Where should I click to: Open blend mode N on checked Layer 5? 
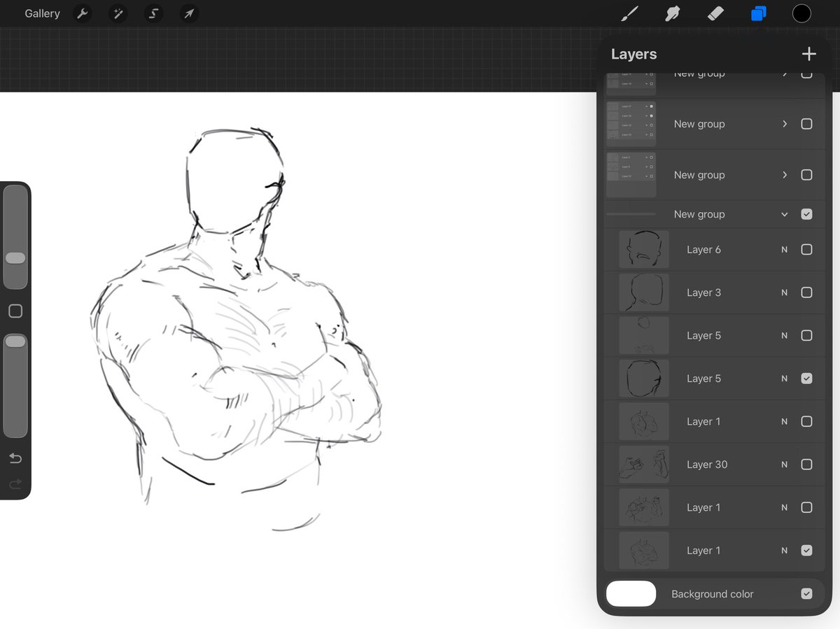pyautogui.click(x=785, y=379)
